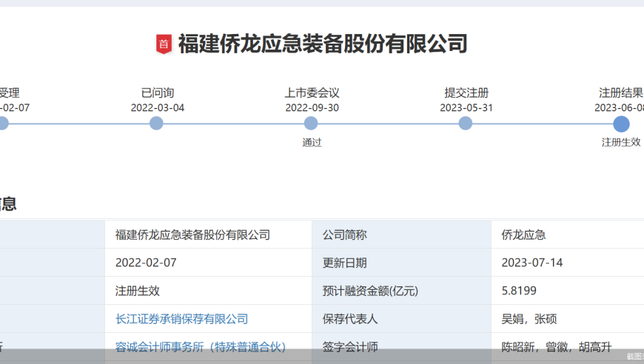This screenshot has height=364, width=644.
Task: Click the 注册结果 stage label
Action: [x=620, y=93]
